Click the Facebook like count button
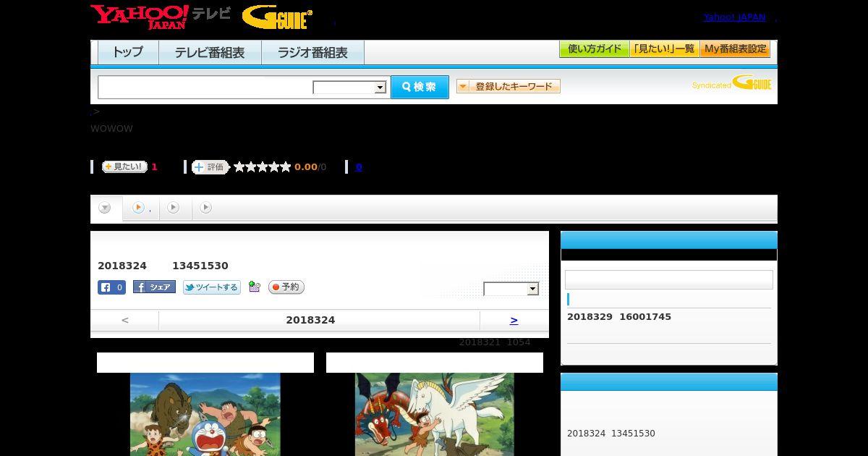 (111, 287)
